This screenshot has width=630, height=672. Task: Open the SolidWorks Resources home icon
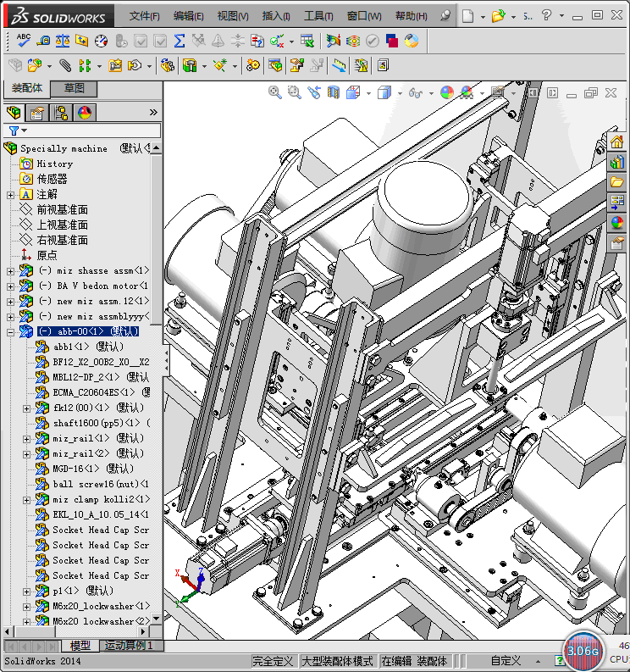(616, 142)
